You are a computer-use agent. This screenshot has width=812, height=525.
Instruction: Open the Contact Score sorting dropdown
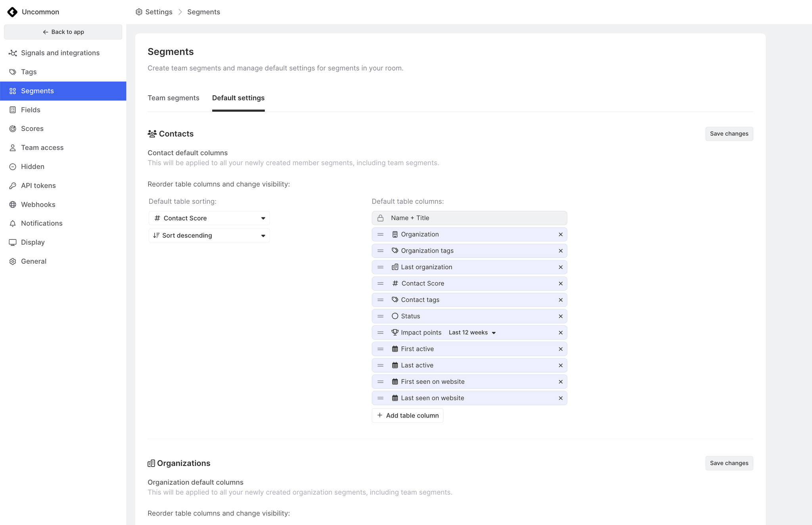[x=209, y=218]
